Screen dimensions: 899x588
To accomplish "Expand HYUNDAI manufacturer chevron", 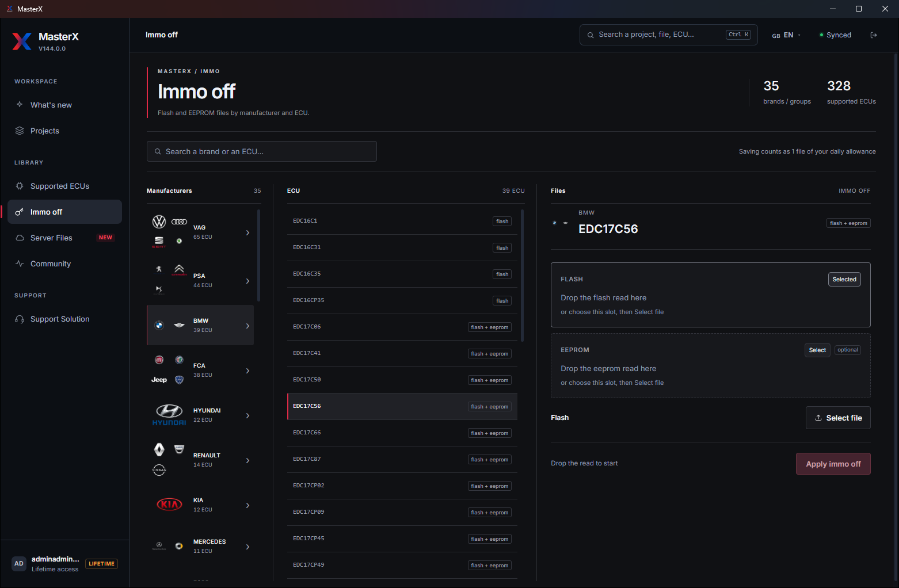I will 248,415.
